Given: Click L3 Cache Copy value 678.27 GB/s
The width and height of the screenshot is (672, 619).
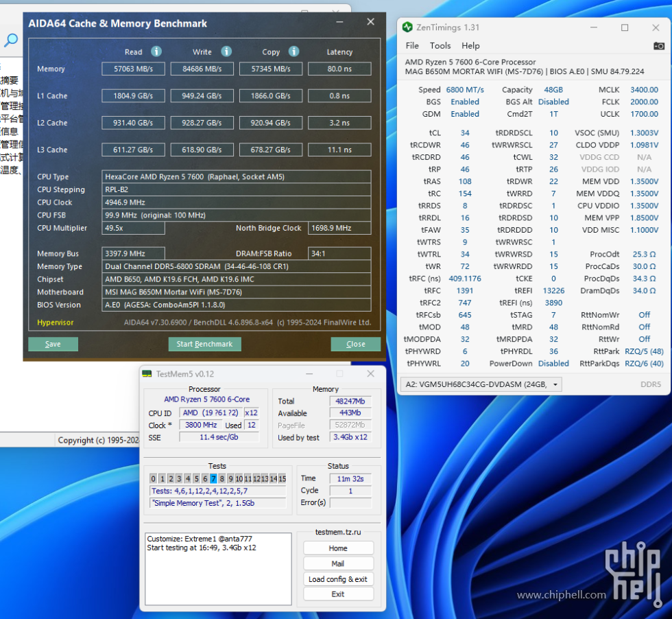Looking at the screenshot, I should point(271,150).
